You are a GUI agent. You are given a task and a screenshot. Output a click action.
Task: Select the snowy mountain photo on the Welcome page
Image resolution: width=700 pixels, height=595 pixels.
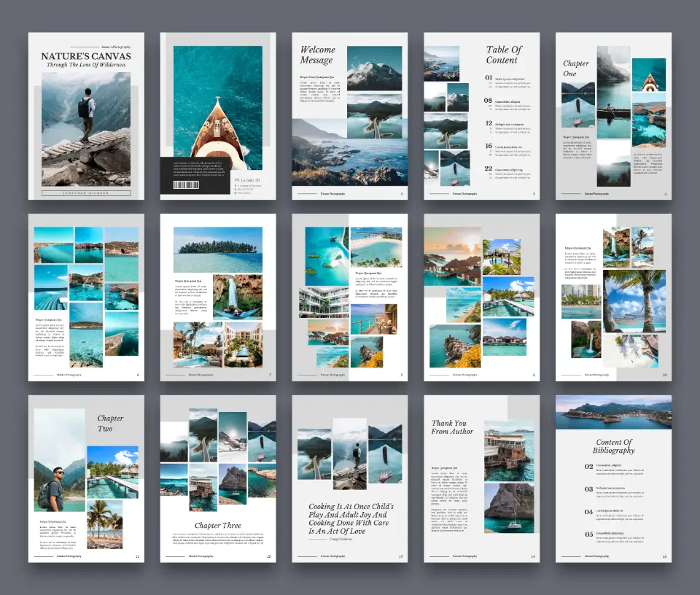pos(375,69)
